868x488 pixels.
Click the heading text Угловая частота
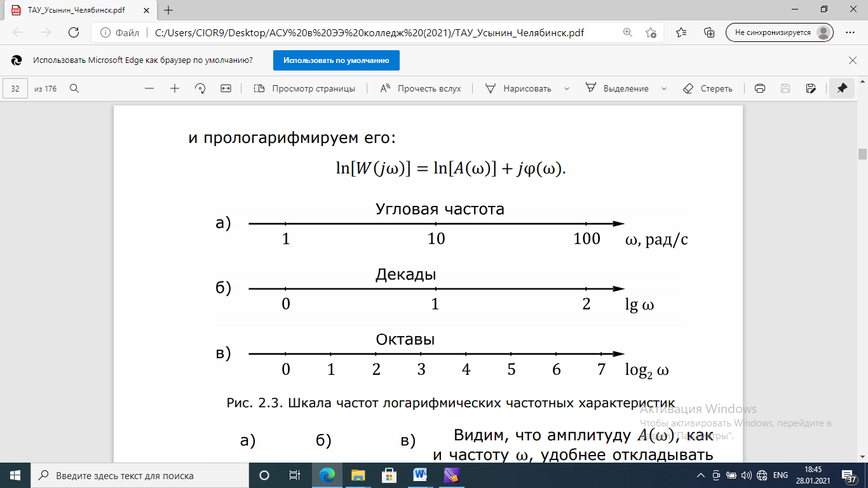tap(440, 209)
